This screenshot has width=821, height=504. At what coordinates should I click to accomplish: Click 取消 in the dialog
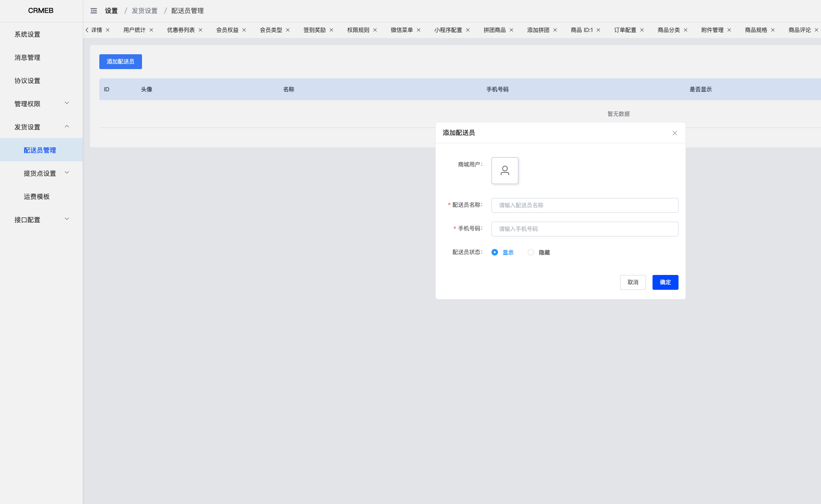pos(633,282)
